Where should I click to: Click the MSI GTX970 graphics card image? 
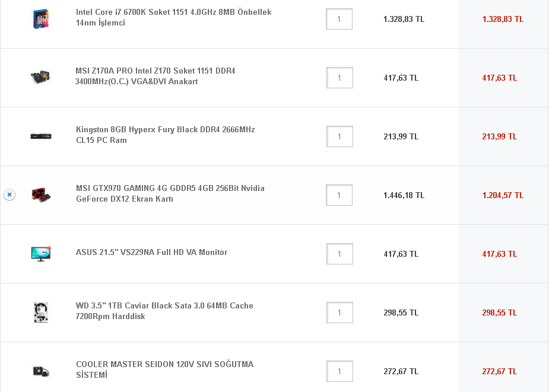coord(41,195)
